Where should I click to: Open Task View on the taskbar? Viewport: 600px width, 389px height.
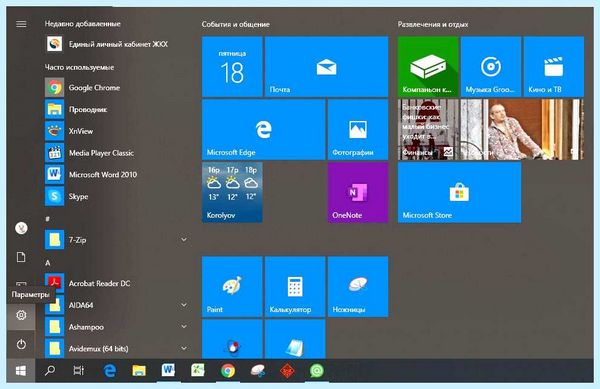point(78,370)
